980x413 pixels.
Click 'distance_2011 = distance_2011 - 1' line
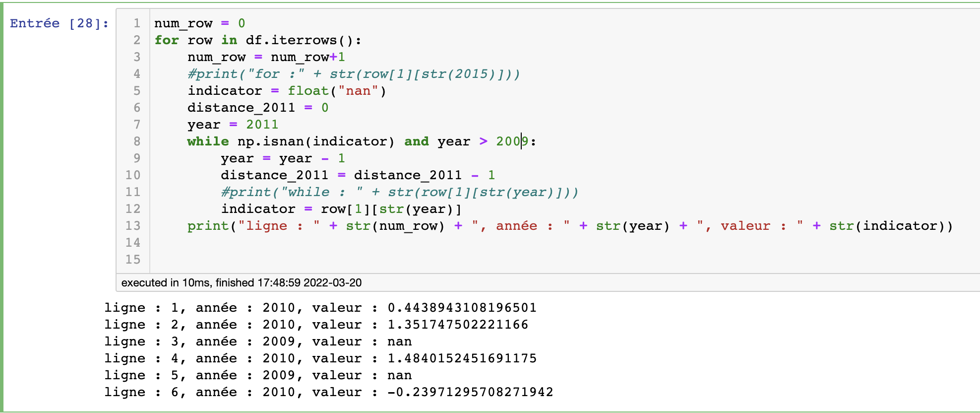pyautogui.click(x=358, y=175)
